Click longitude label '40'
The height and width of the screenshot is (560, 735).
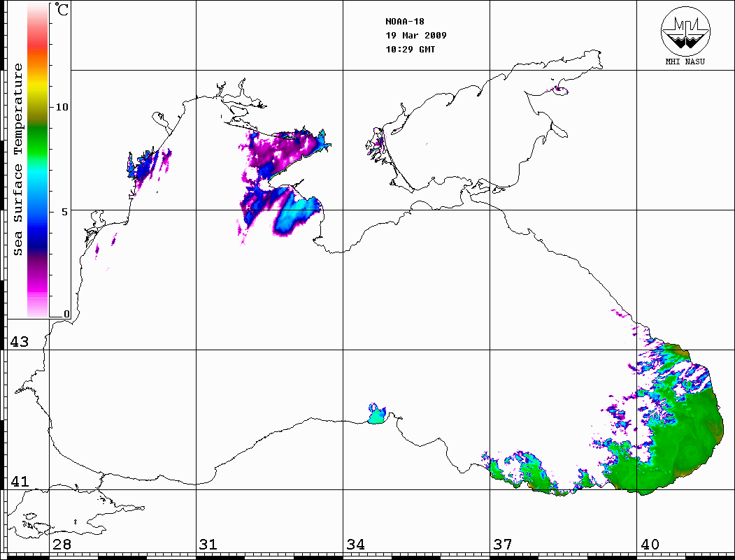(650, 544)
